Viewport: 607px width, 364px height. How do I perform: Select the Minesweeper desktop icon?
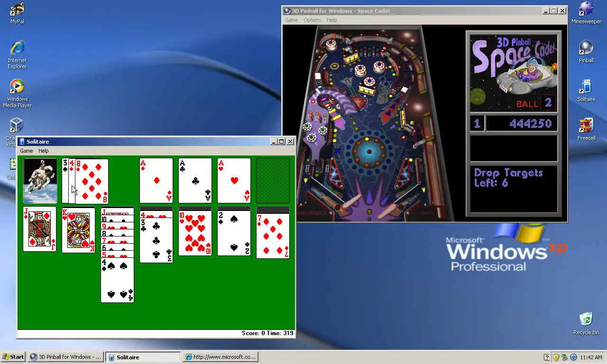coord(586,13)
